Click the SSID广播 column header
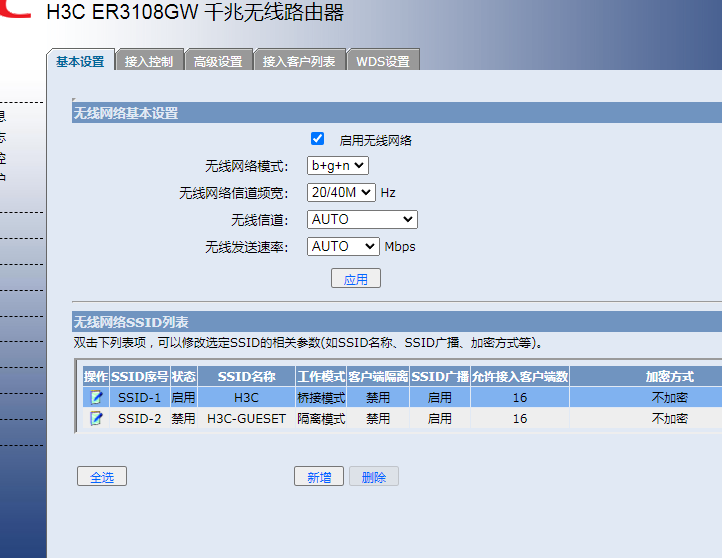This screenshot has width=722, height=558. point(440,377)
